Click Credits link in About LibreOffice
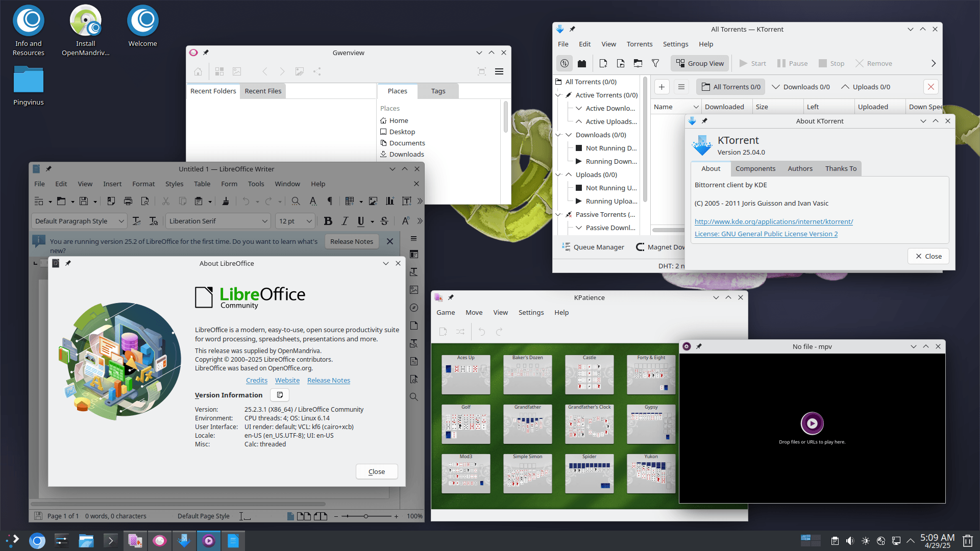Screen dimensions: 980x551 [257, 380]
